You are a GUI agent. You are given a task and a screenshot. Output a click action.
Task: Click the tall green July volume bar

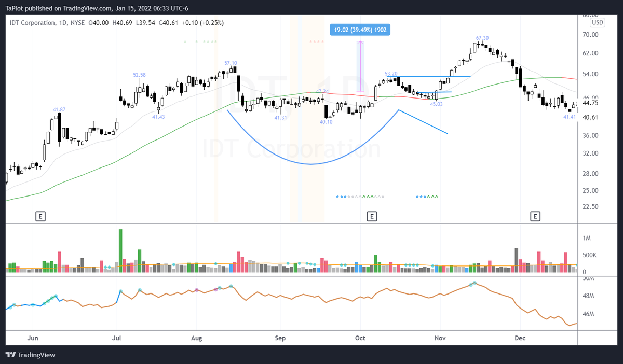pos(120,251)
